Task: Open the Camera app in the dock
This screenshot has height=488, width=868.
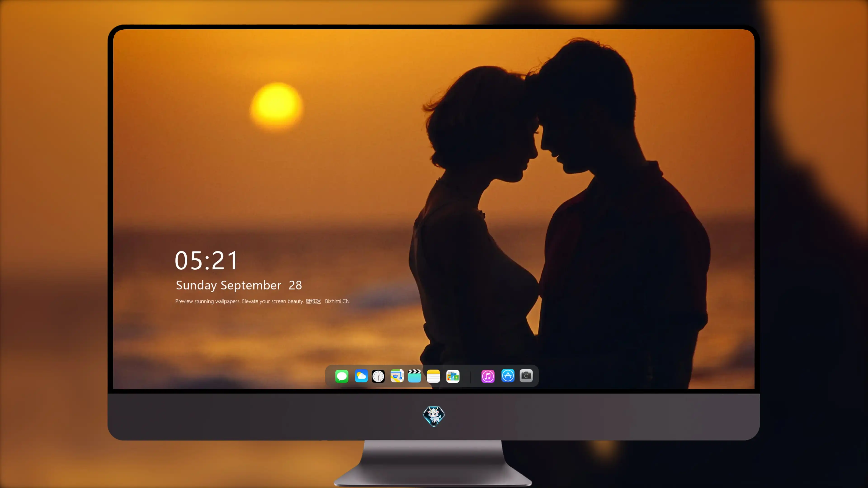Action: 526,376
